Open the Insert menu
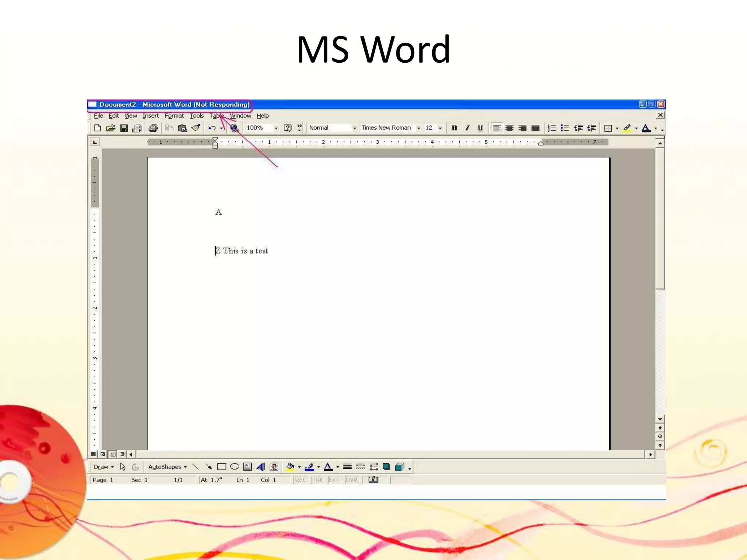747x560 pixels. (x=151, y=116)
